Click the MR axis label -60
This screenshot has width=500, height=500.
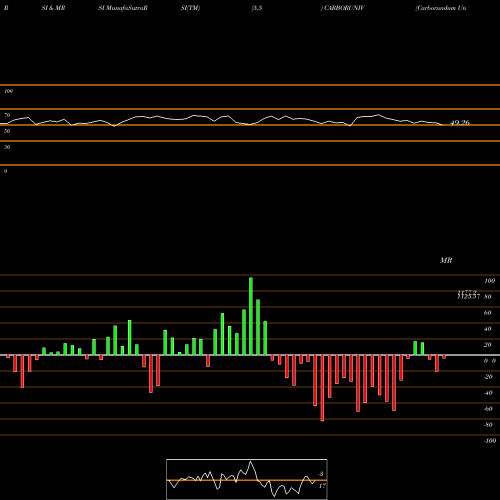point(488,409)
